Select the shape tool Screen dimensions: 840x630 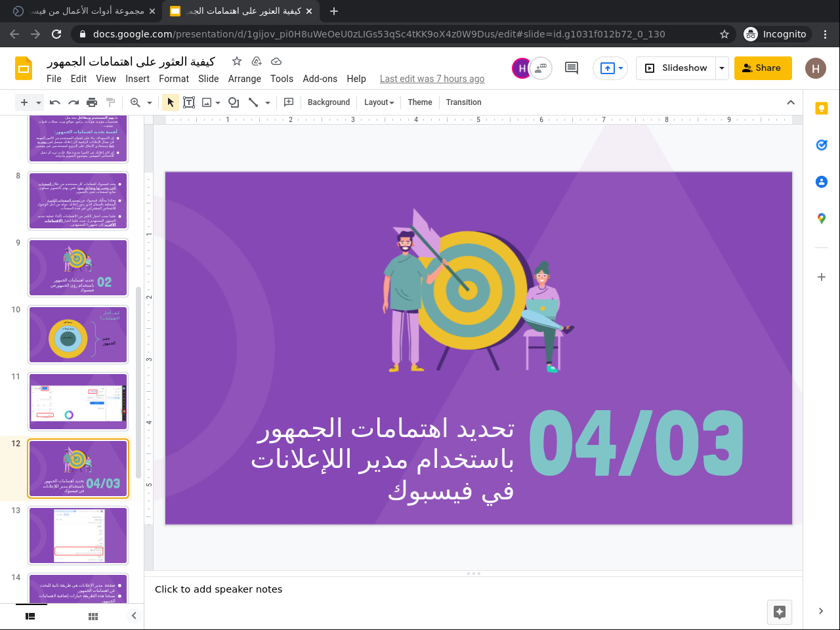click(234, 102)
